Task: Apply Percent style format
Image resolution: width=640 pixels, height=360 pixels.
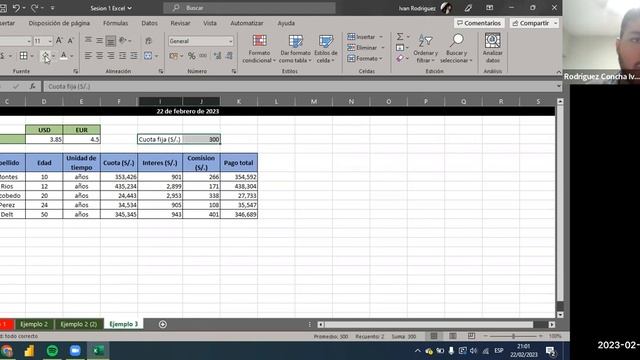Action: tap(191, 56)
